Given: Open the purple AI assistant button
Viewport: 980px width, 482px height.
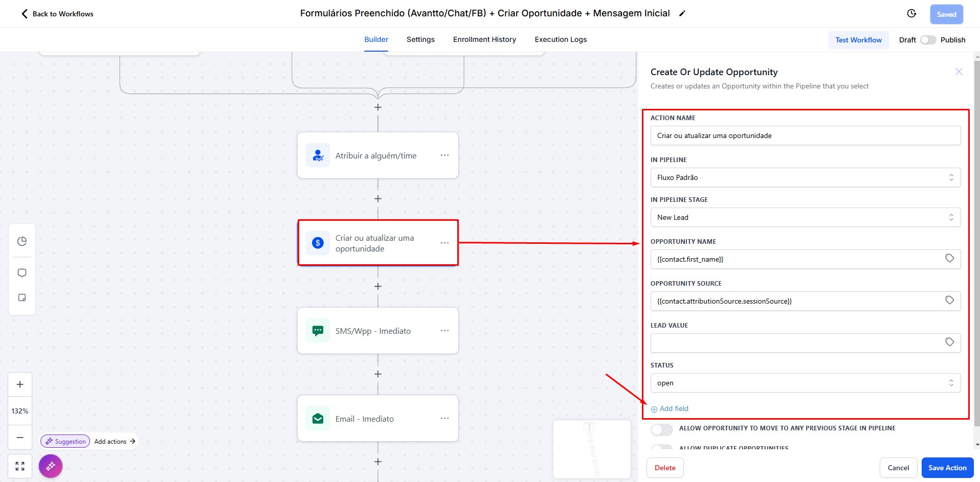Looking at the screenshot, I should click(51, 466).
